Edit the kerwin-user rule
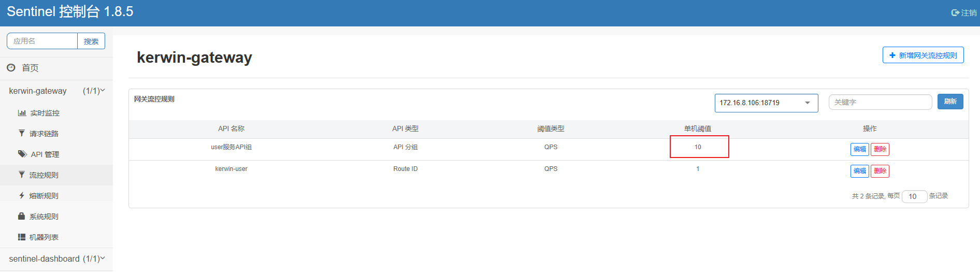 coord(859,171)
